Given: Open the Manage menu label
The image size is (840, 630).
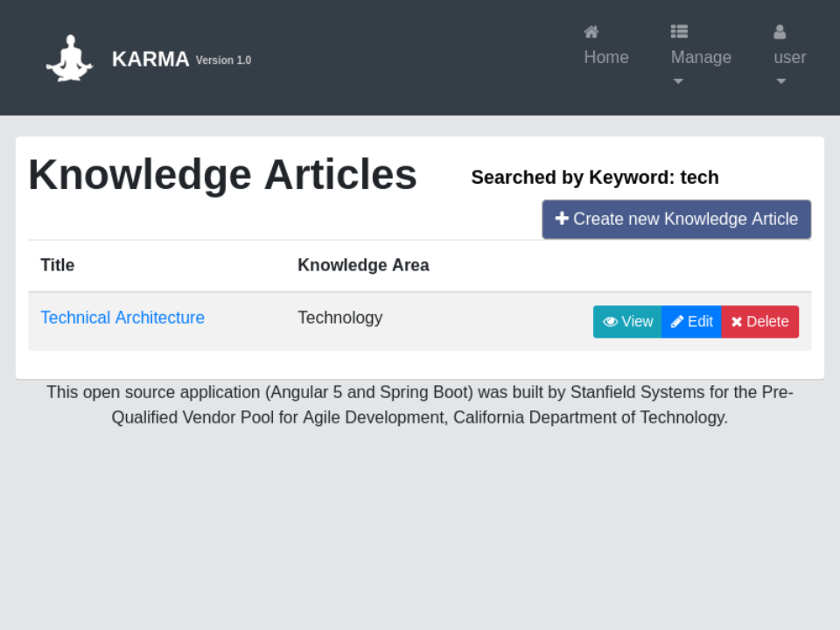Looking at the screenshot, I should [x=701, y=57].
